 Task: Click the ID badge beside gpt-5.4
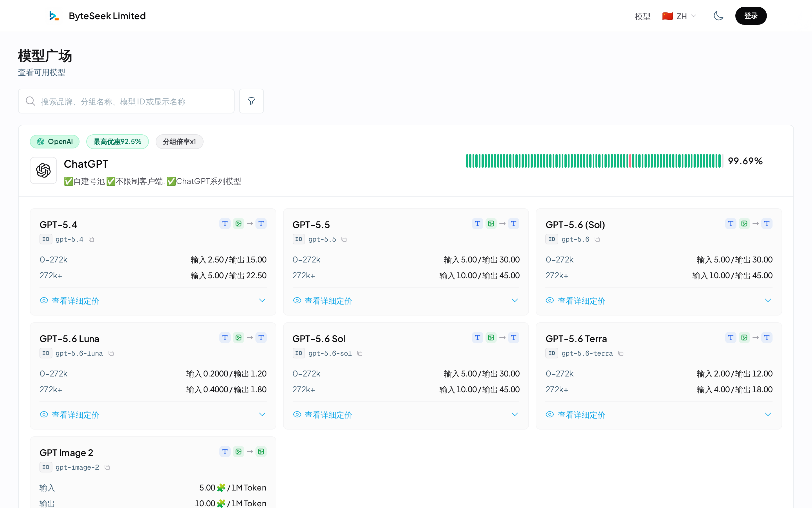coord(46,239)
